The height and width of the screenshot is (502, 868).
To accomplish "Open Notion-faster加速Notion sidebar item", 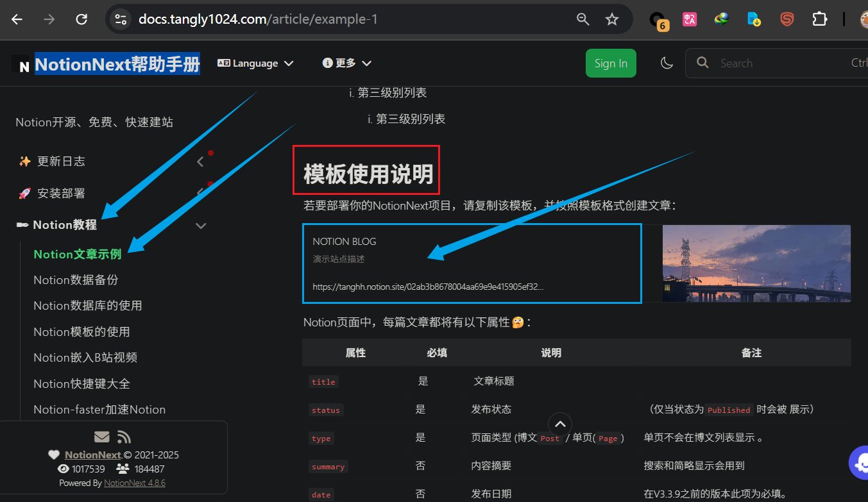I will click(x=99, y=409).
